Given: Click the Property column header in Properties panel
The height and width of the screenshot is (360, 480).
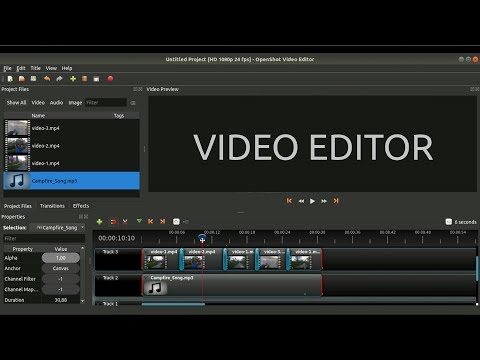Looking at the screenshot, I should pos(23,249).
